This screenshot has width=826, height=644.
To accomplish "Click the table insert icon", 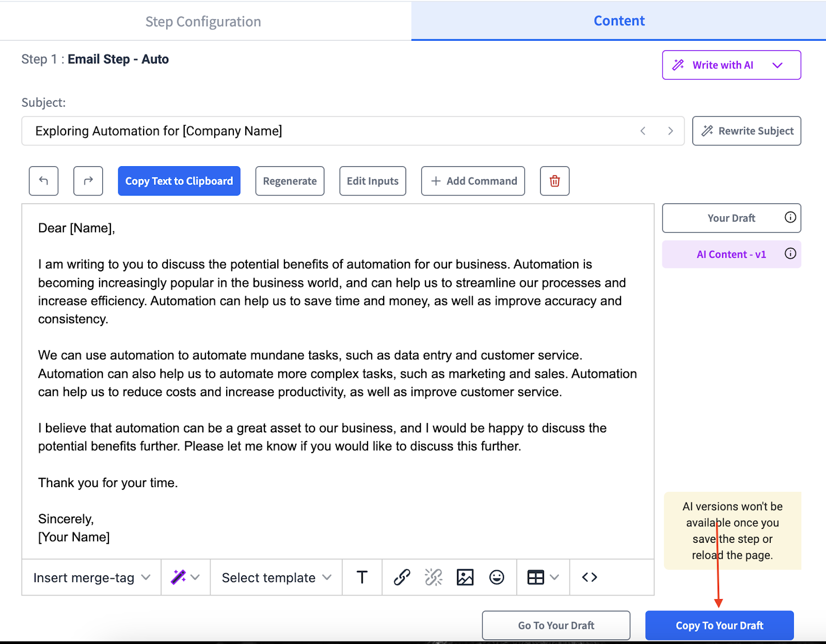I will [536, 577].
